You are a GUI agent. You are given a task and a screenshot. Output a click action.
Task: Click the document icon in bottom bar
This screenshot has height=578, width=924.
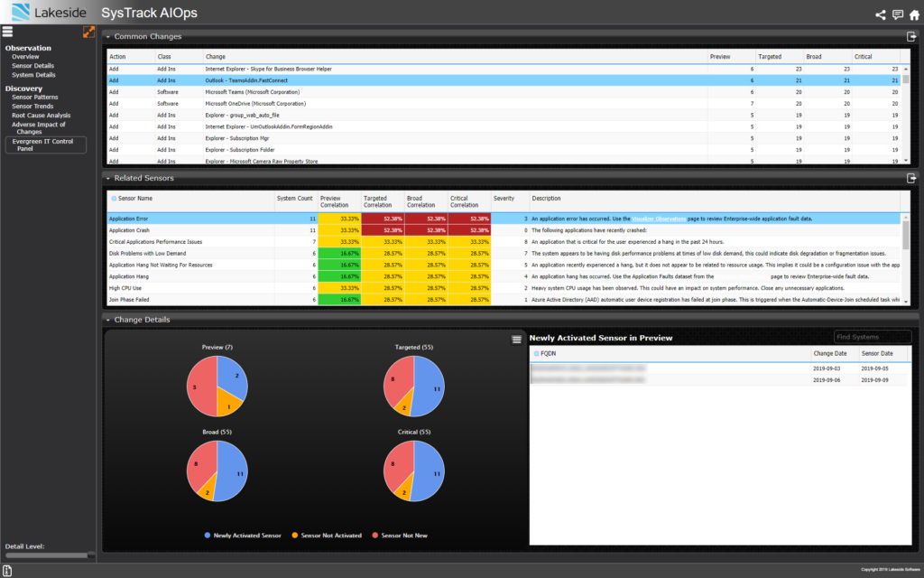coord(7,571)
